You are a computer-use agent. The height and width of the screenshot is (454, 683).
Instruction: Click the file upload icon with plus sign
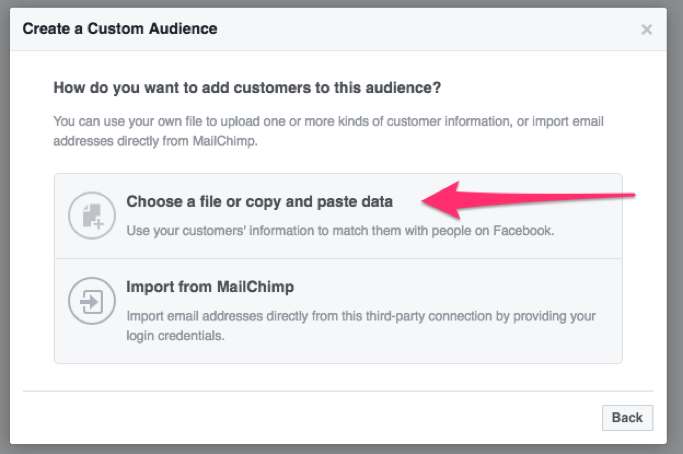click(x=92, y=216)
